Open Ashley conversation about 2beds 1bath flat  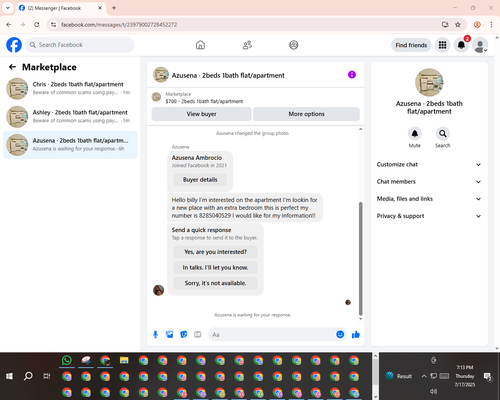point(70,117)
